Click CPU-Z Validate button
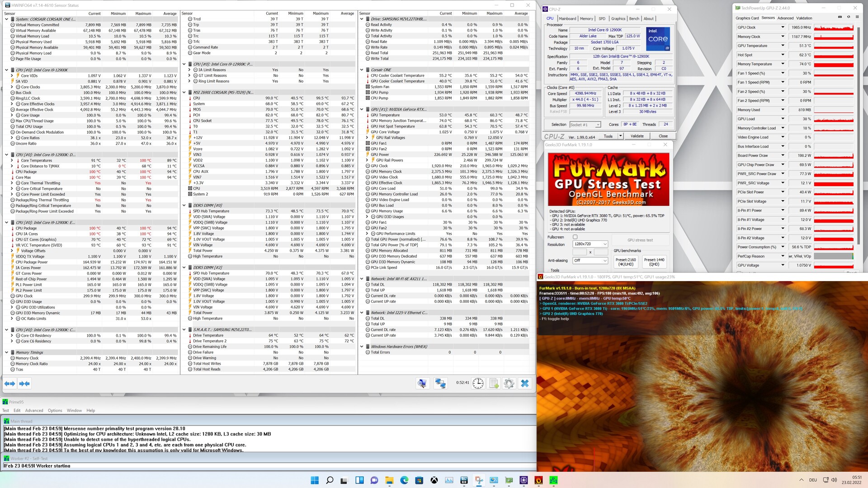 coord(637,136)
